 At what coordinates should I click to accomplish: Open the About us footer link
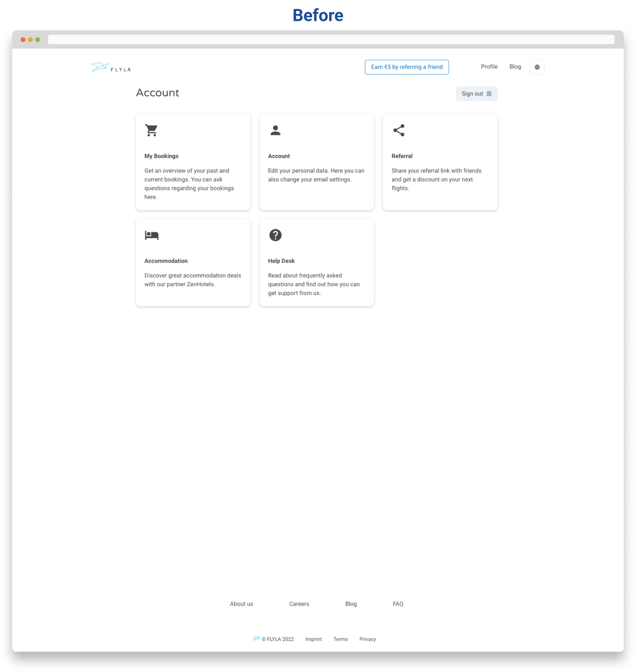coord(241,604)
